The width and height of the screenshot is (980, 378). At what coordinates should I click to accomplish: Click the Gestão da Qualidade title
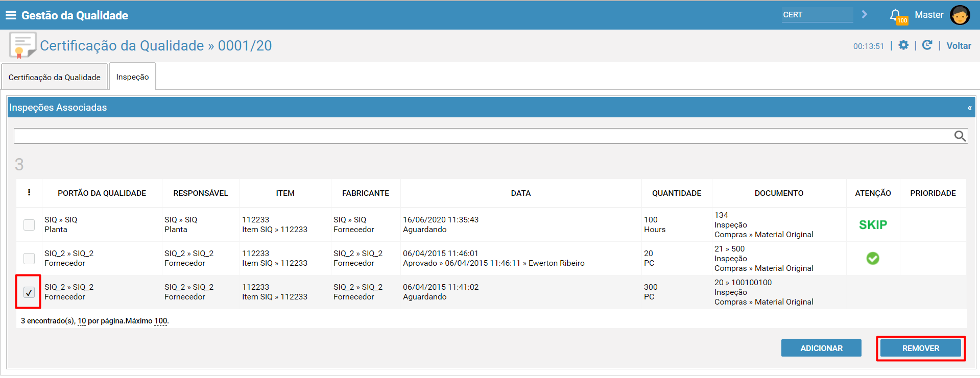75,15
